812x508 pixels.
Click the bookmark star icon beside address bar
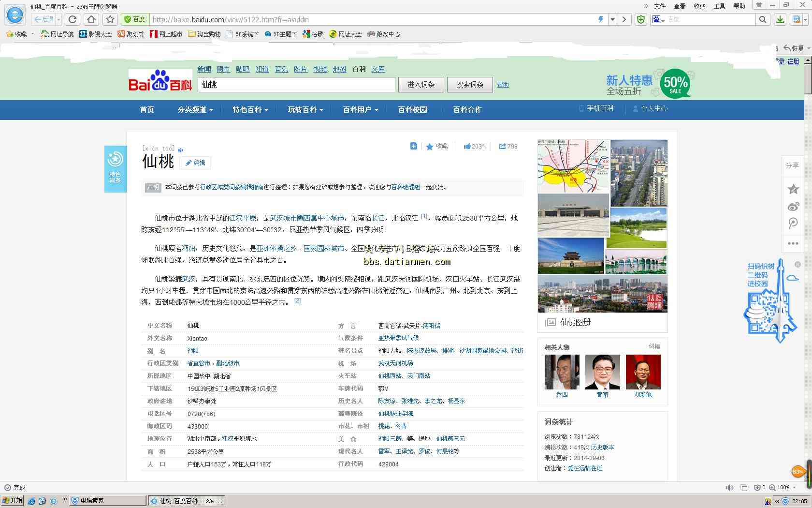click(x=110, y=19)
